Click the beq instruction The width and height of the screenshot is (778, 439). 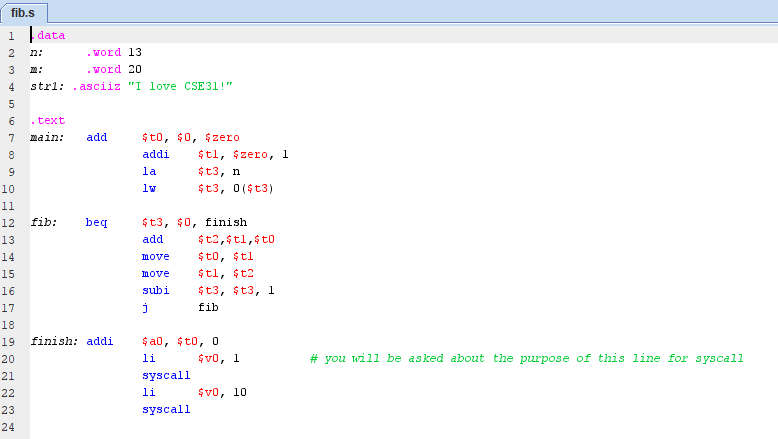click(x=96, y=223)
